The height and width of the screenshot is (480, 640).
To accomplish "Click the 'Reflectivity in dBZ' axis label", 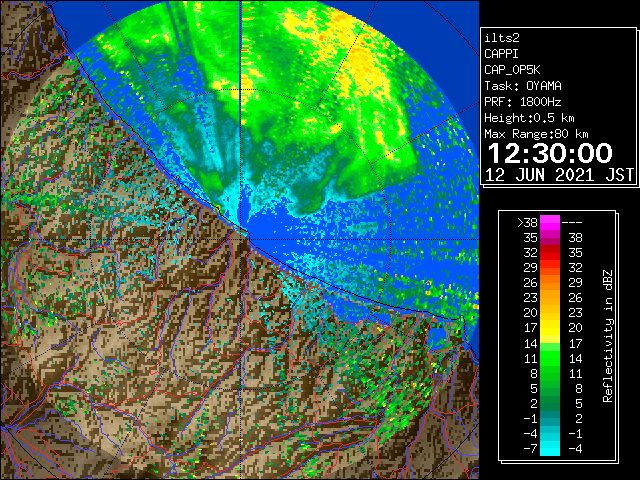I will (607, 336).
